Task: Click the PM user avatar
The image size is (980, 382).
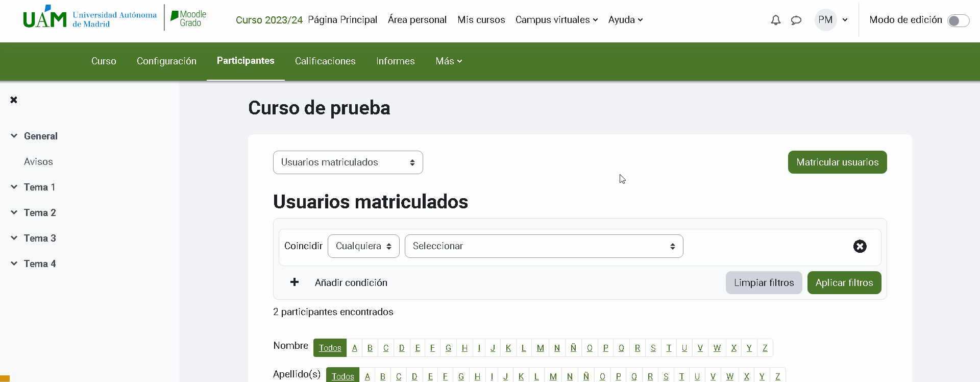Action: [825, 20]
